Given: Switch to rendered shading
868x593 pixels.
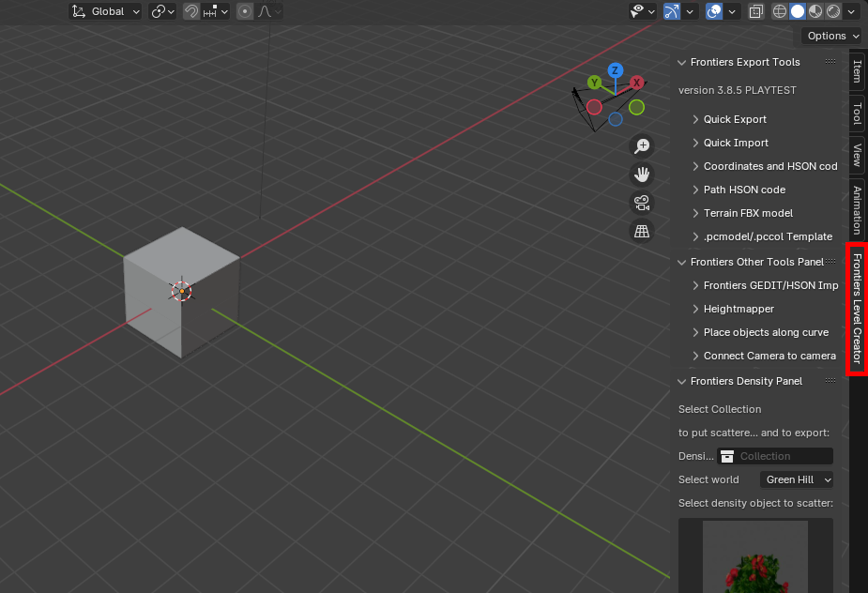Looking at the screenshot, I should pos(833,11).
